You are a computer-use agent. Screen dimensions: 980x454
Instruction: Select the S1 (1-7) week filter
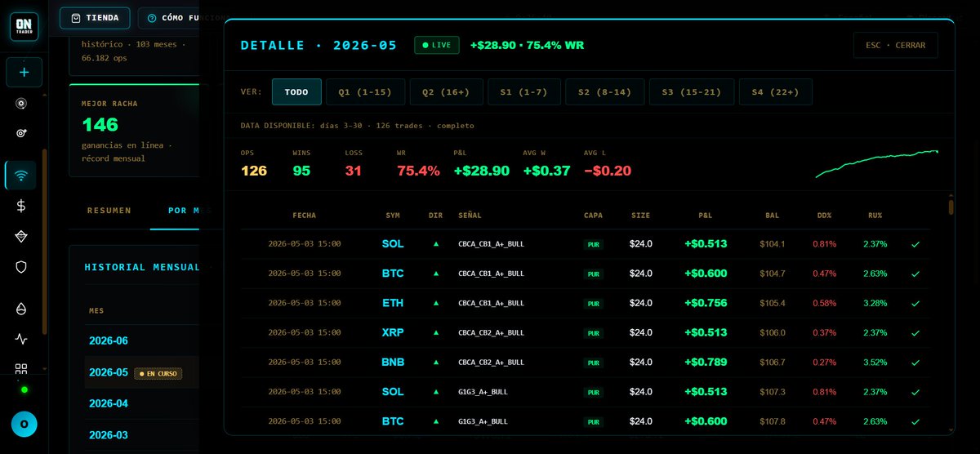click(x=524, y=92)
